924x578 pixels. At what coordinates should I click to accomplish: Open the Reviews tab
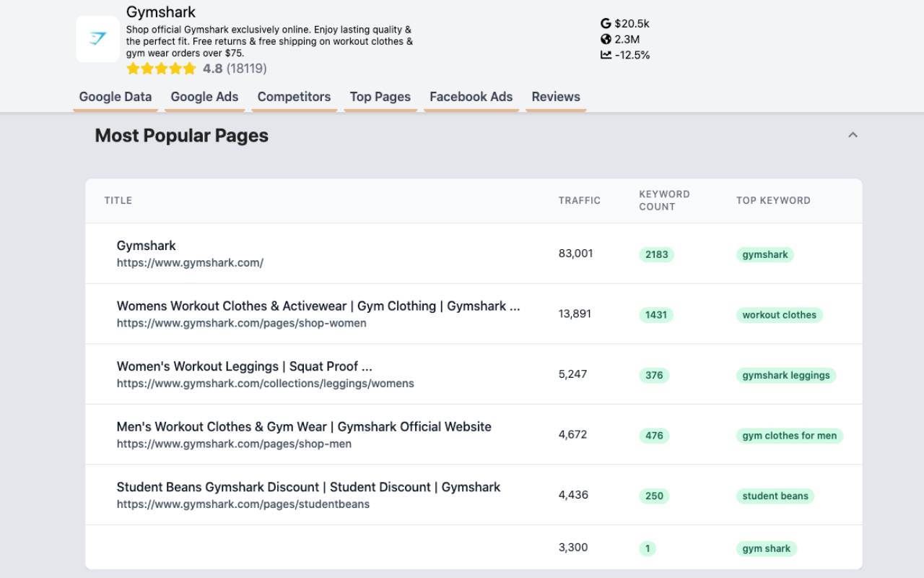pyautogui.click(x=556, y=97)
